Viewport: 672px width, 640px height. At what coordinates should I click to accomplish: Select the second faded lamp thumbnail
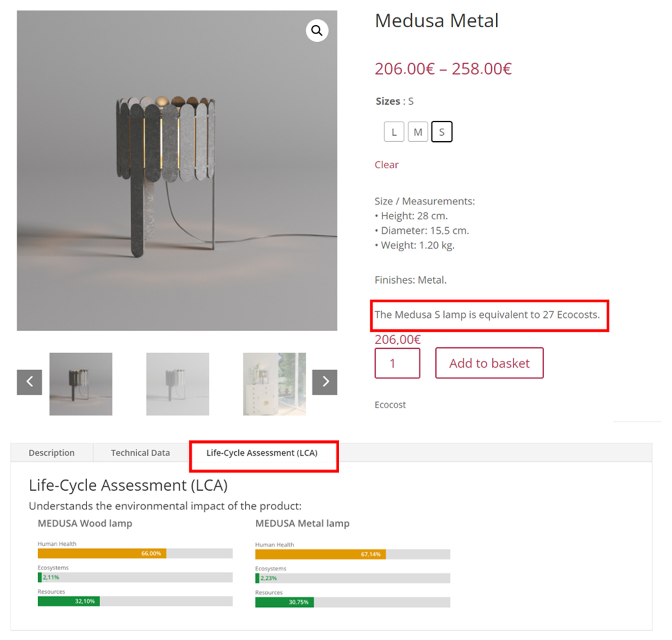[x=177, y=384]
